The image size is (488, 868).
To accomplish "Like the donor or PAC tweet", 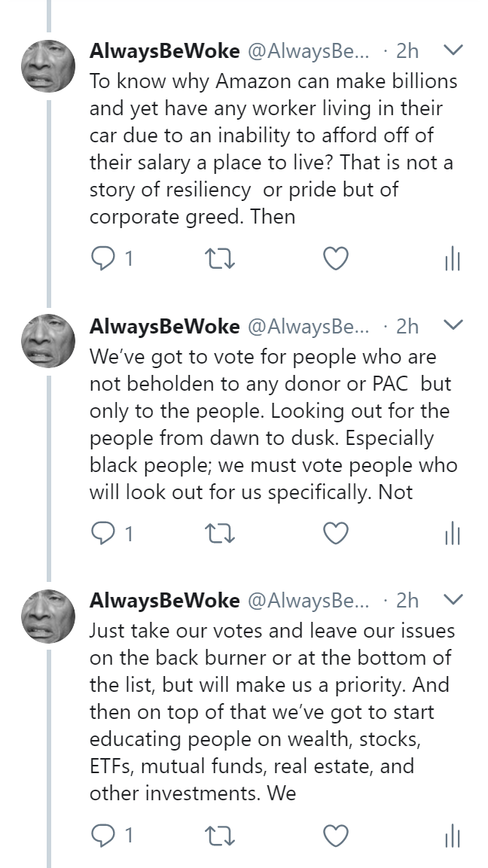I will 335,534.
